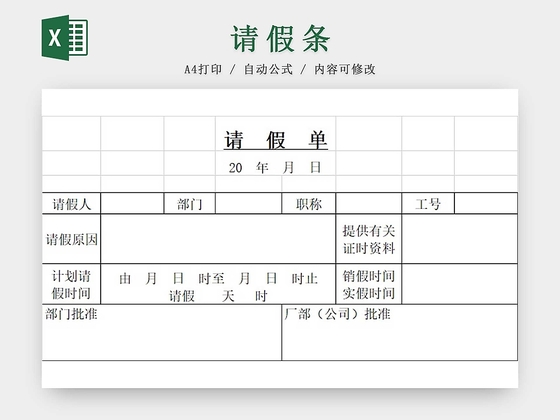
Task: Select the date line 20 年 月 日
Action: coord(275,167)
